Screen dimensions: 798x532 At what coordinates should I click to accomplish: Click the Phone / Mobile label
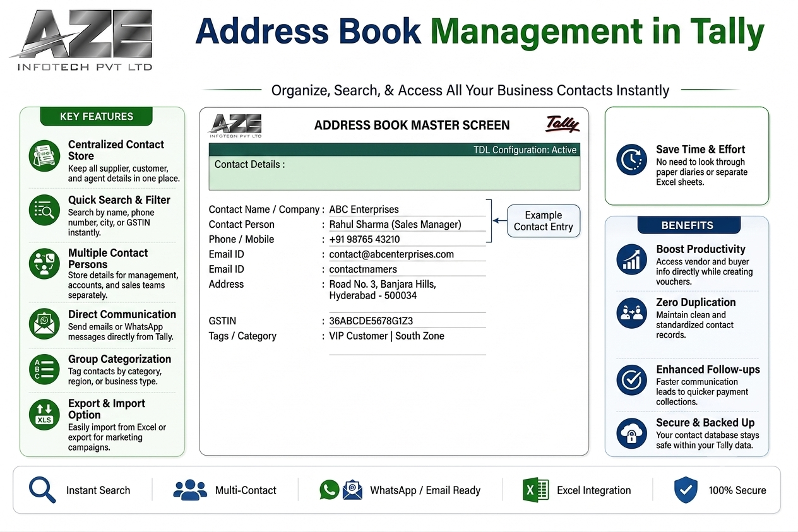[241, 239]
